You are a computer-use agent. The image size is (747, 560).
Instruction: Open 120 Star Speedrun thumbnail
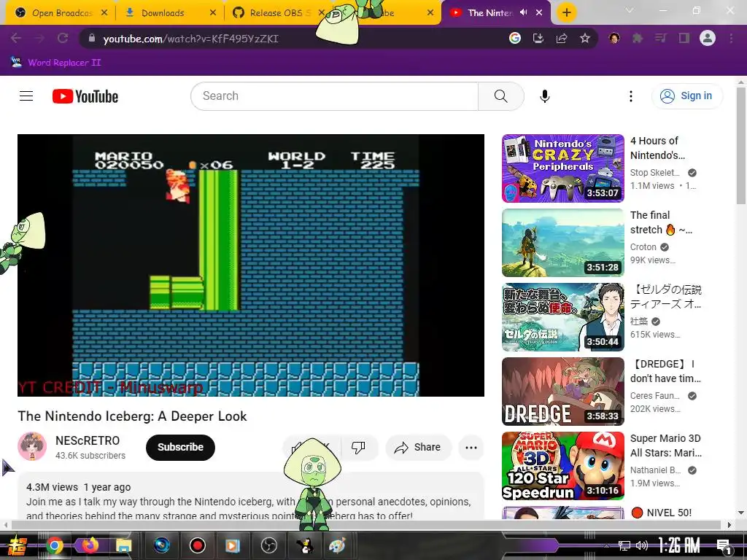pos(562,466)
